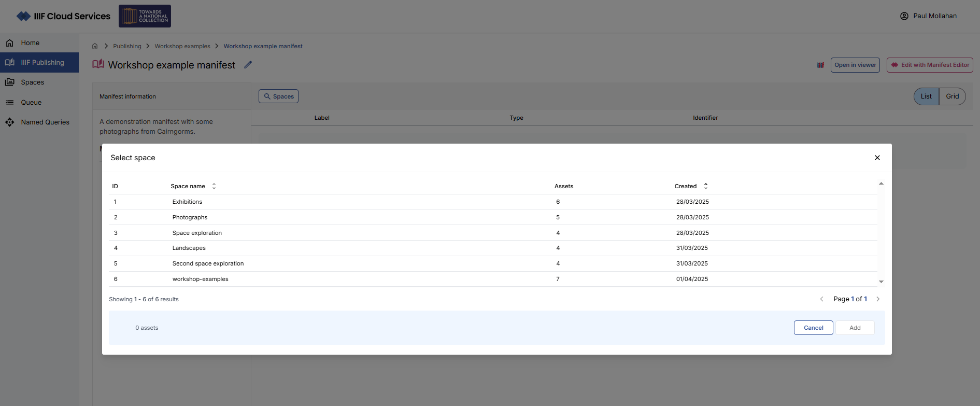Open Spaces in the left sidebar
The width and height of the screenshot is (980, 406).
pyautogui.click(x=32, y=82)
